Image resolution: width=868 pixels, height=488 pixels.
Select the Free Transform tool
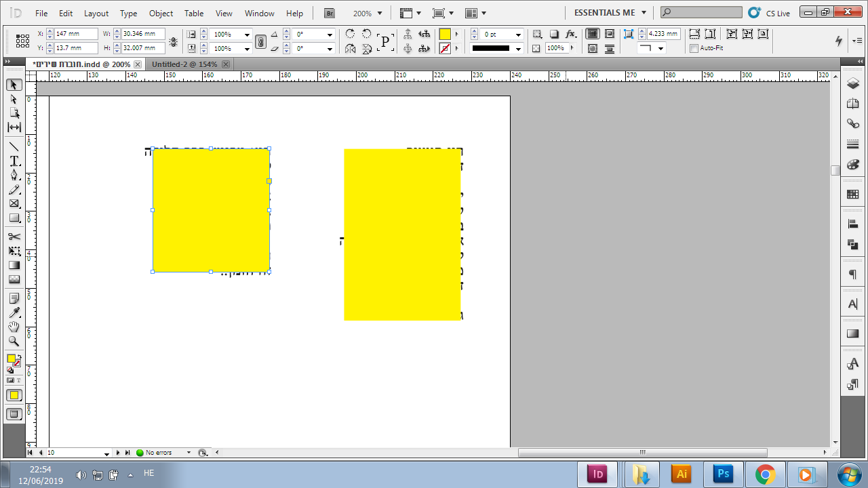[x=14, y=251]
